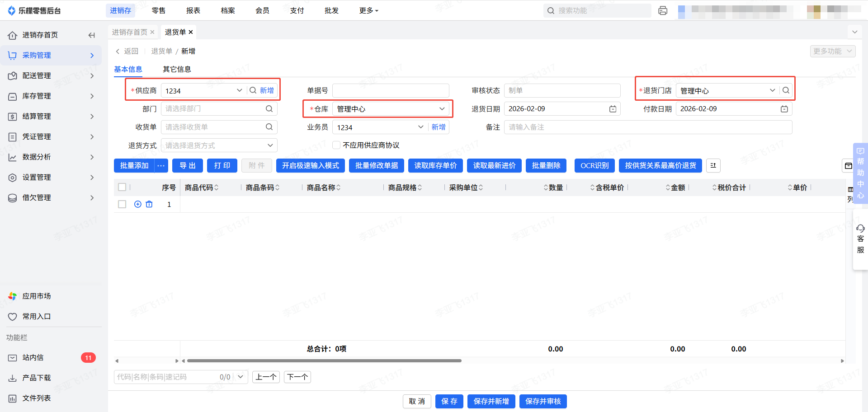Check the select-all header checkbox
The image size is (868, 412).
point(122,187)
